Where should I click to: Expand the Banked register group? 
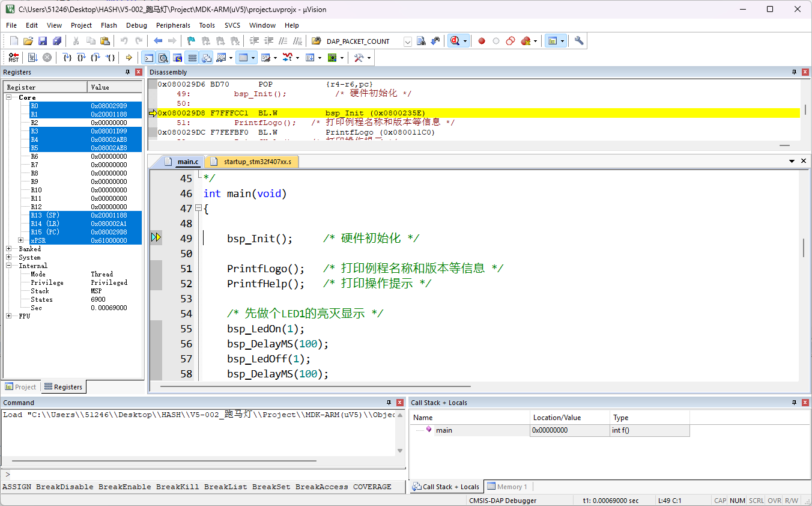point(8,249)
